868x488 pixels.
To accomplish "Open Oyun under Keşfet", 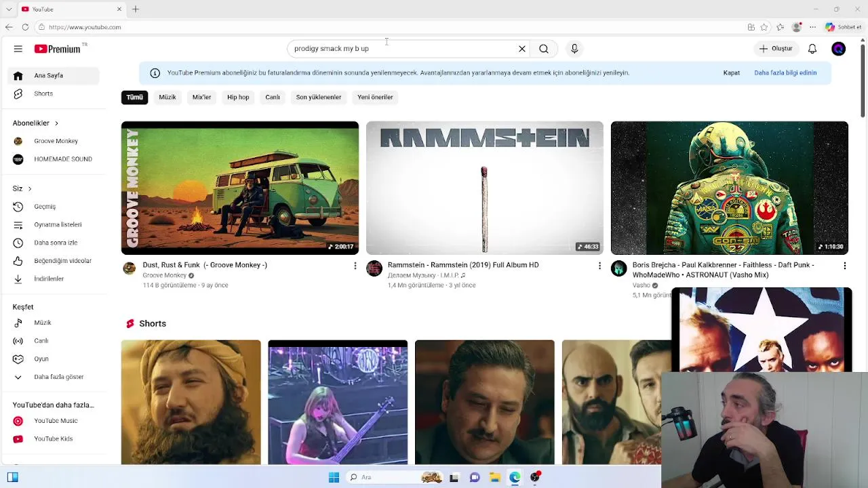I will 53,359.
